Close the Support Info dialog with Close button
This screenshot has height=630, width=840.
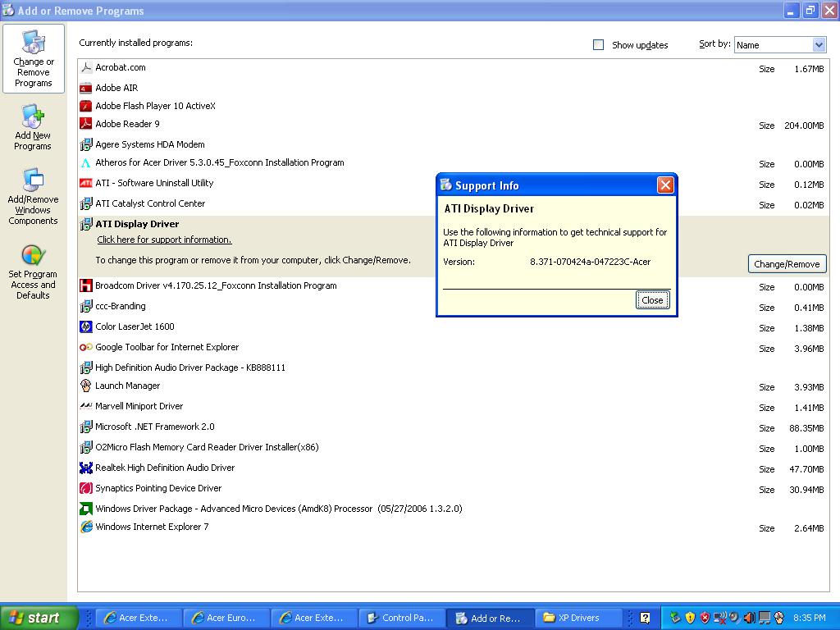coord(652,300)
